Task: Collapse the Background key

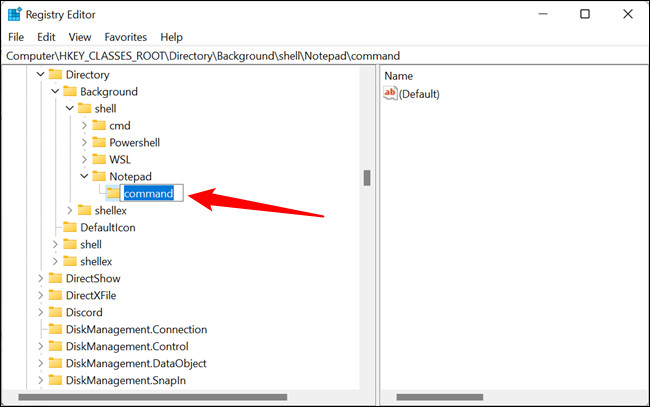Action: click(55, 92)
